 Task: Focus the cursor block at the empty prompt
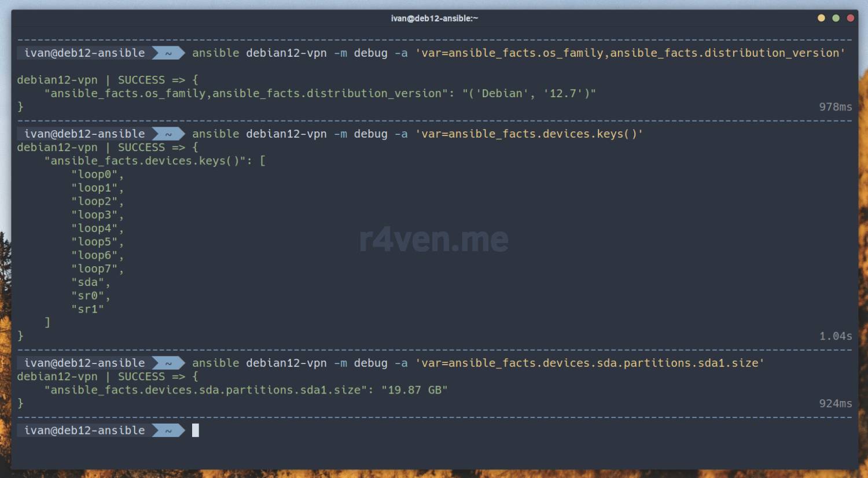pyautogui.click(x=196, y=430)
